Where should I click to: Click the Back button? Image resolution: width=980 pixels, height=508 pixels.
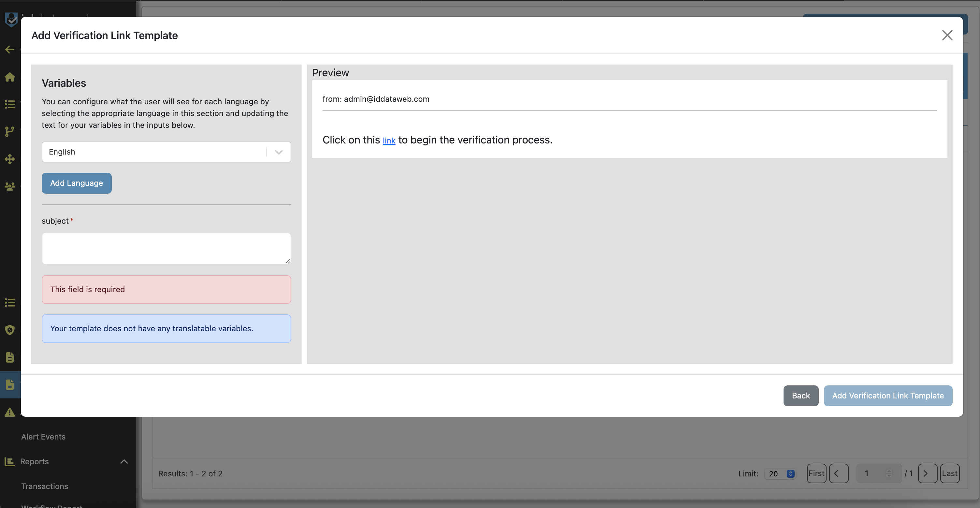pyautogui.click(x=800, y=396)
